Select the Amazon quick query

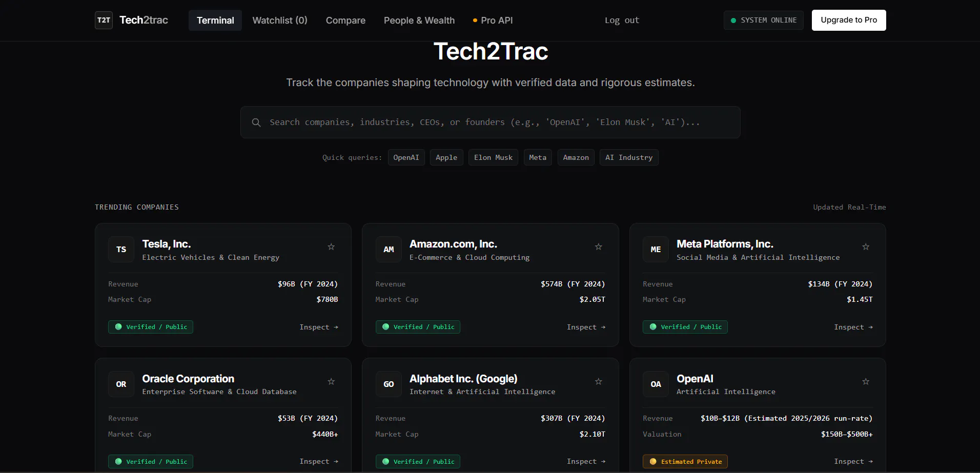tap(576, 157)
